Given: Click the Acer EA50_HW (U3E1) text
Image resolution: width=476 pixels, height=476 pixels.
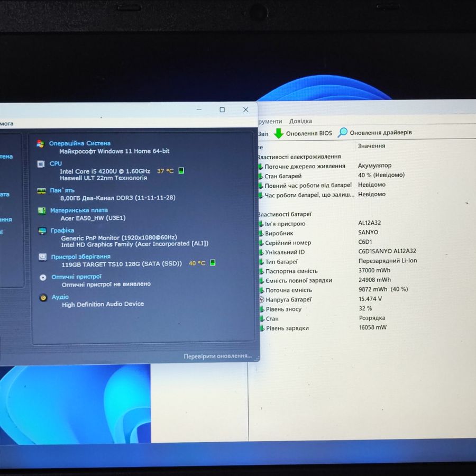Looking at the screenshot, I should point(93,218).
